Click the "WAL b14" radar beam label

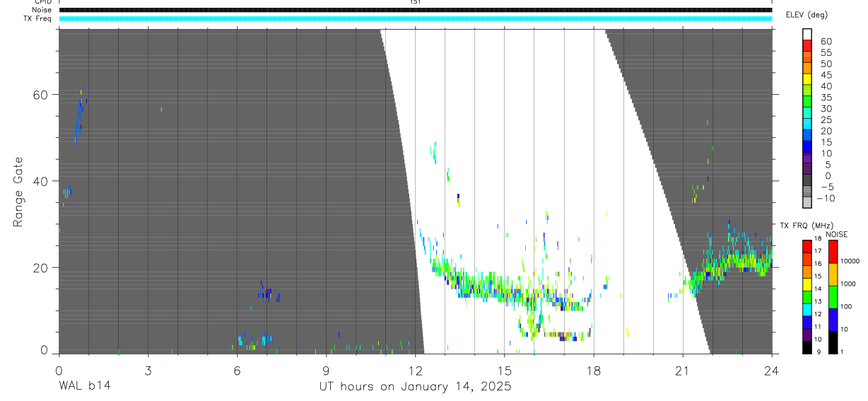click(84, 387)
